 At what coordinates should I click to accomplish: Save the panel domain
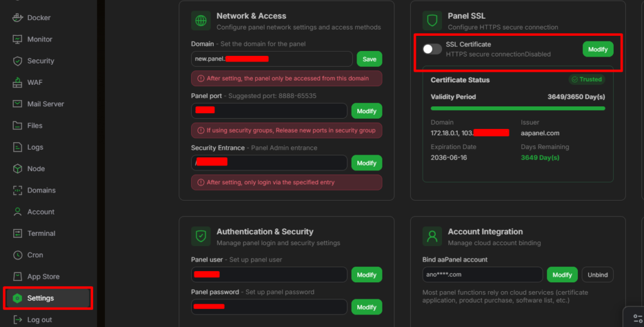[x=369, y=59]
